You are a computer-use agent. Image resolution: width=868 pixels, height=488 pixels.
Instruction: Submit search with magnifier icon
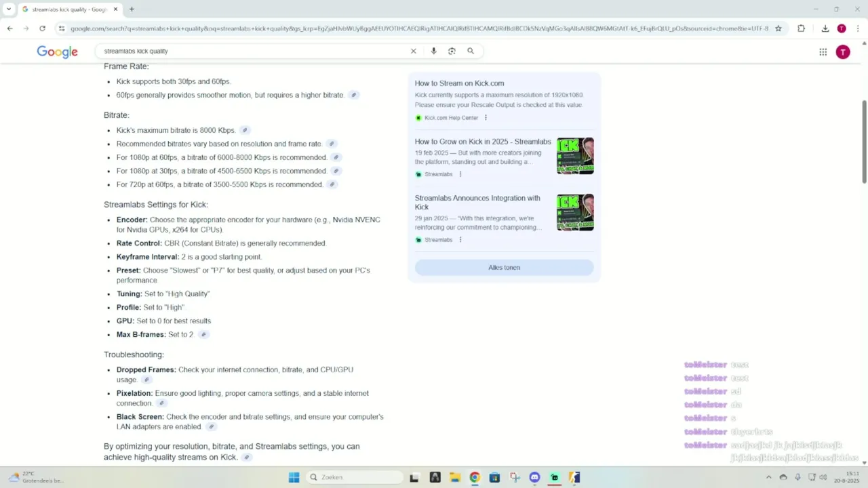pos(471,51)
